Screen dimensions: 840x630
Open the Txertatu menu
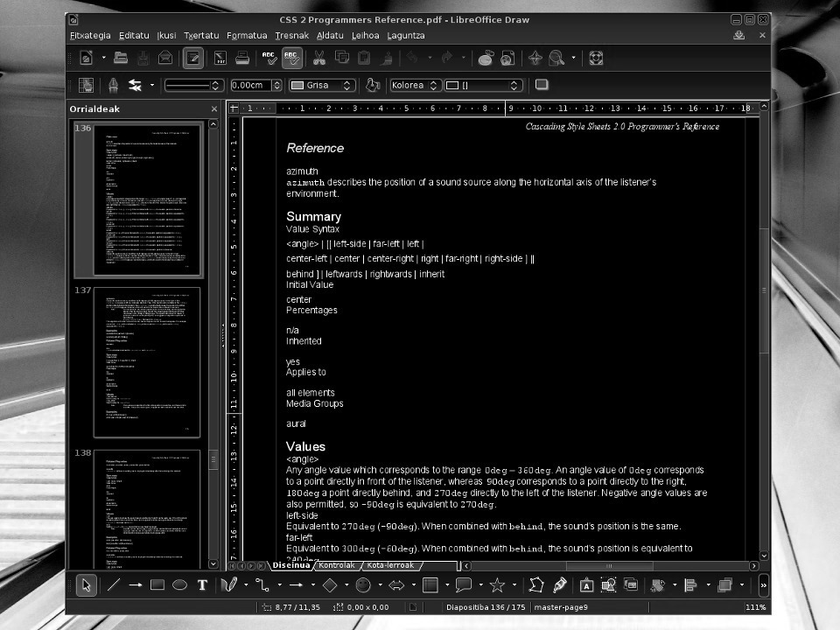point(201,35)
